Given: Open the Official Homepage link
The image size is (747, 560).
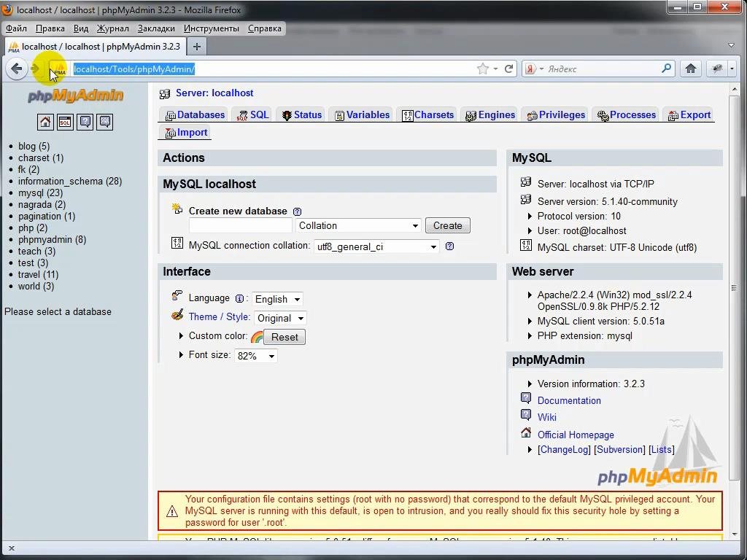Looking at the screenshot, I should [x=576, y=435].
